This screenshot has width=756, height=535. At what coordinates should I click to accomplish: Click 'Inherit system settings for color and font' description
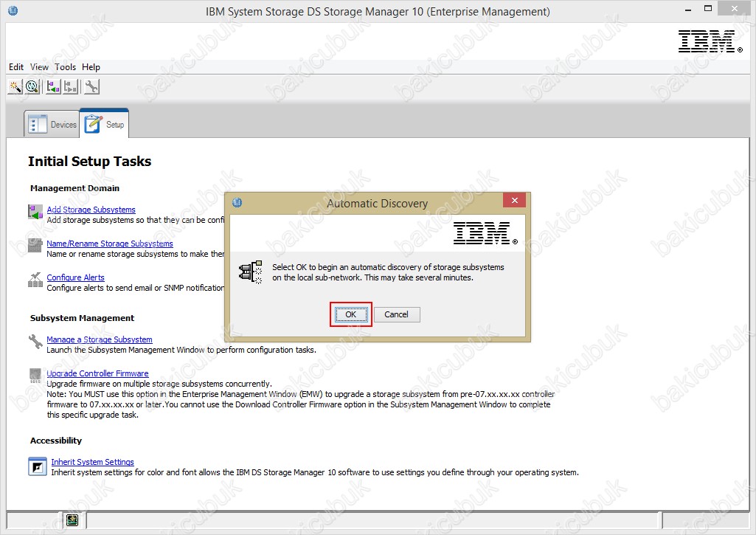[315, 472]
